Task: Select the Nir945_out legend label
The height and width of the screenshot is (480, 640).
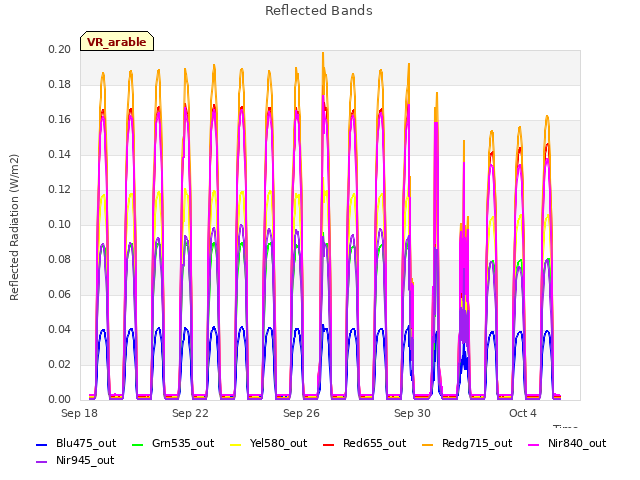Action: point(85,460)
